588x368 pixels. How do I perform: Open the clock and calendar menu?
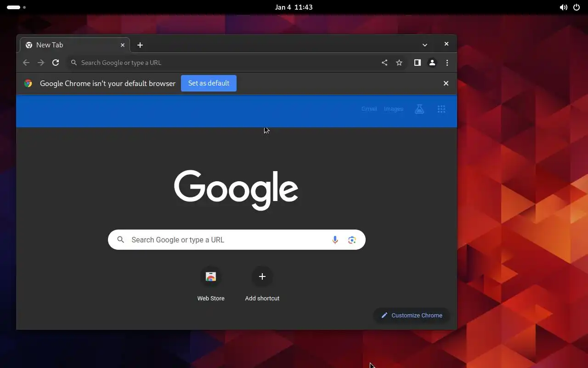click(294, 7)
